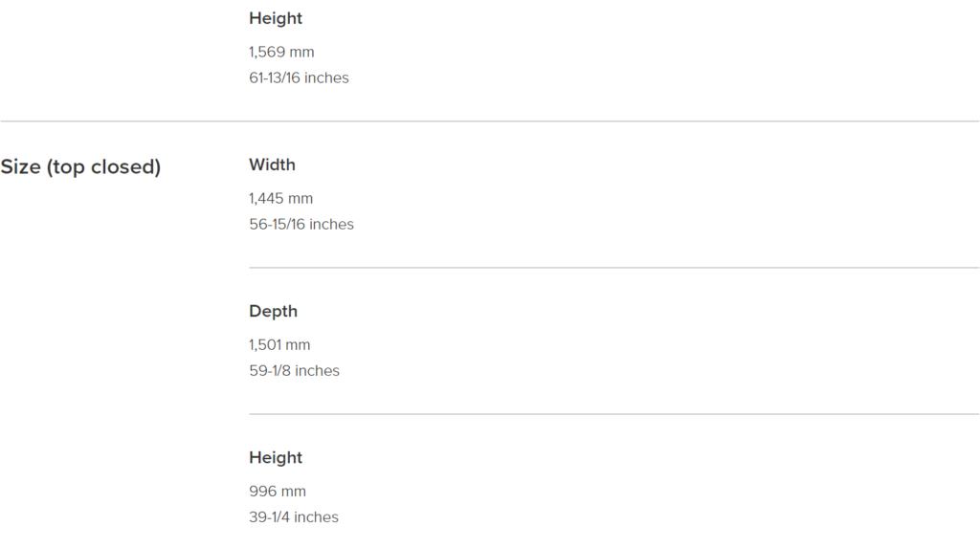
Task: Click the 1,569 mm height value
Action: pos(281,52)
